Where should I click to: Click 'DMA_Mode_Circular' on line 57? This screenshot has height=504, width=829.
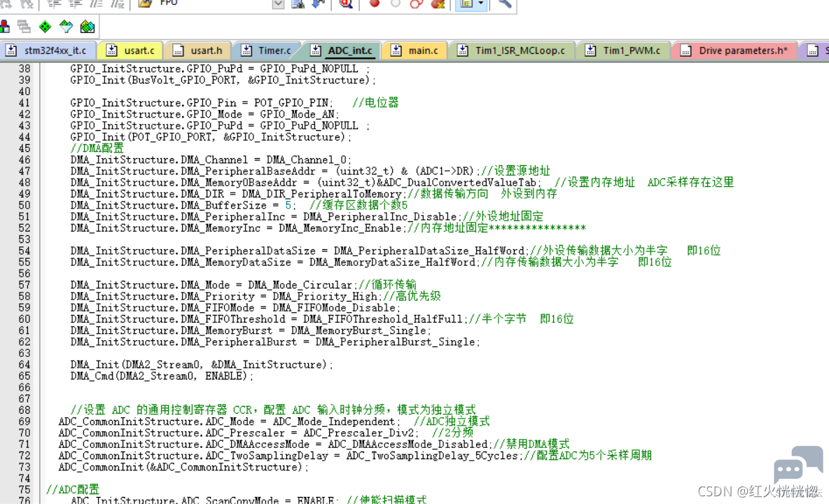coord(300,286)
